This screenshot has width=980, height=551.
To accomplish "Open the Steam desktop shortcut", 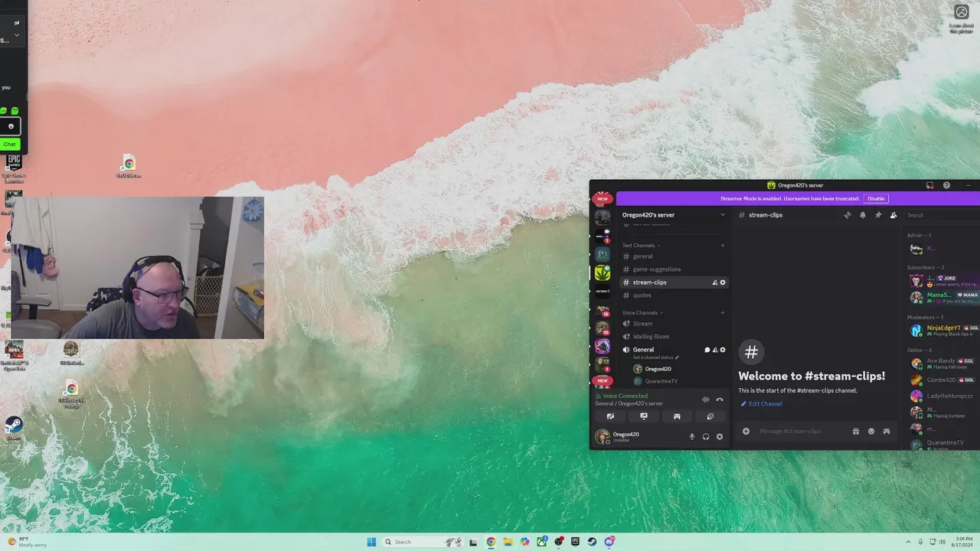I will (x=14, y=427).
